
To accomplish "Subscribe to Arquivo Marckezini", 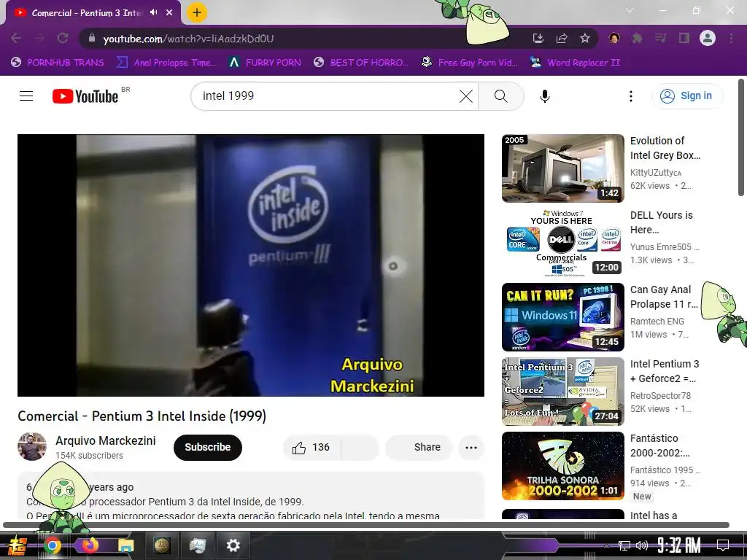I will pyautogui.click(x=208, y=448).
